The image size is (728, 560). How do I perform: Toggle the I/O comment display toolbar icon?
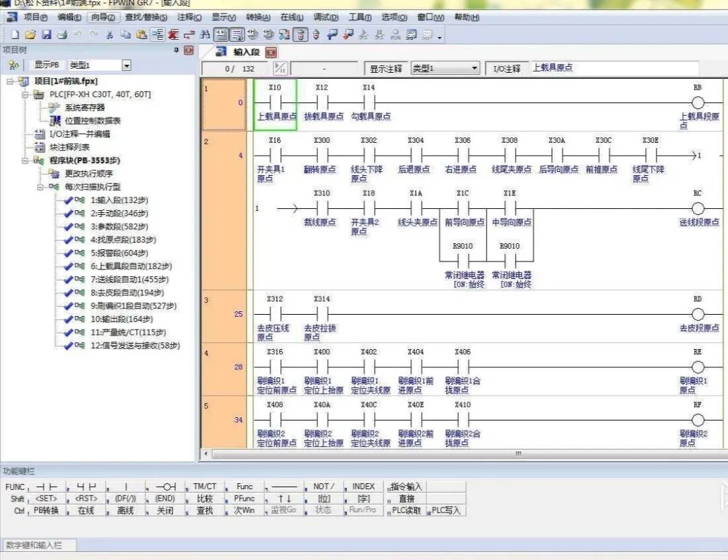click(222, 34)
